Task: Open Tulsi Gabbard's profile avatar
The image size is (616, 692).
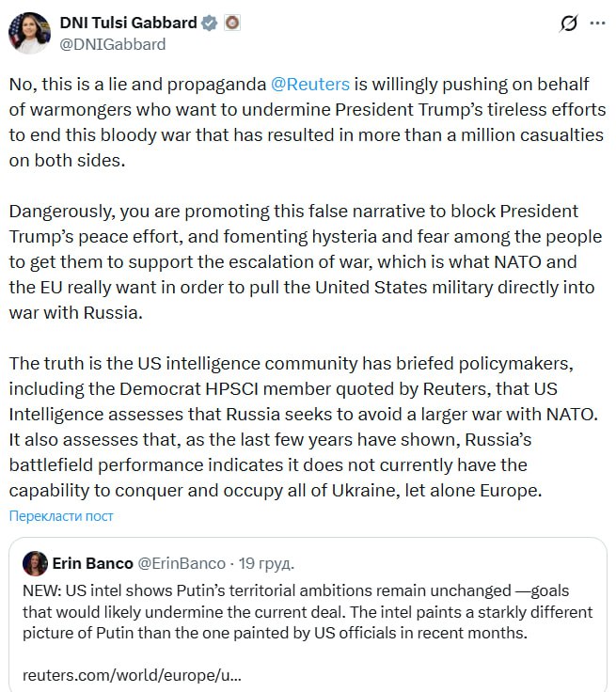Action: tap(28, 32)
